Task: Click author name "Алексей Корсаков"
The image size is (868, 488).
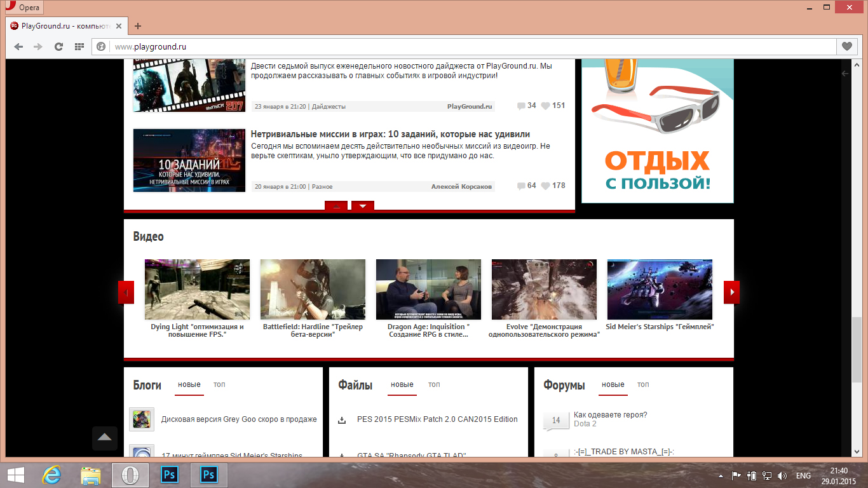Action: pyautogui.click(x=461, y=187)
